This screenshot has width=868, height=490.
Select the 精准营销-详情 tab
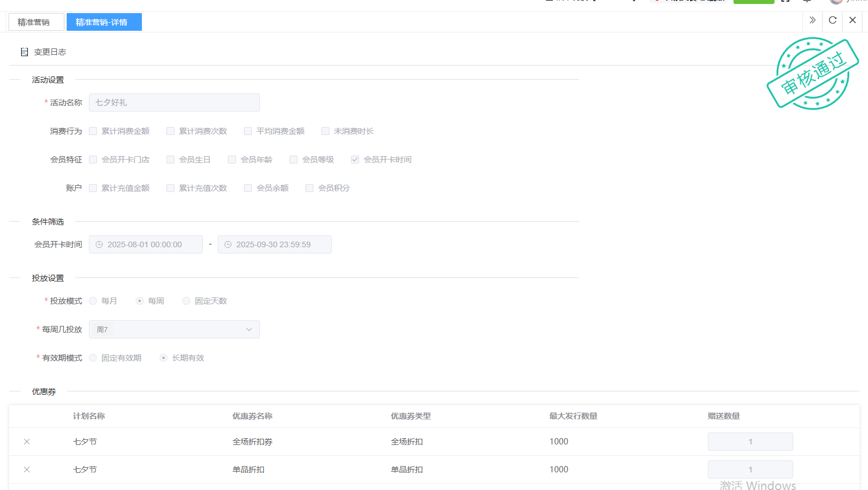coord(101,22)
